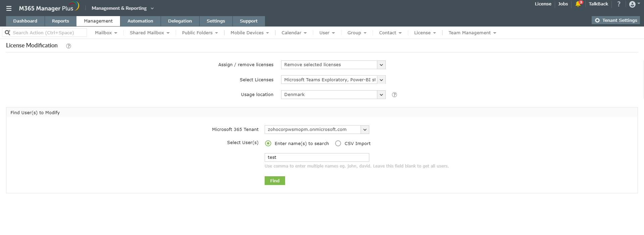Open the Assign / remove licenses dropdown

point(333,65)
